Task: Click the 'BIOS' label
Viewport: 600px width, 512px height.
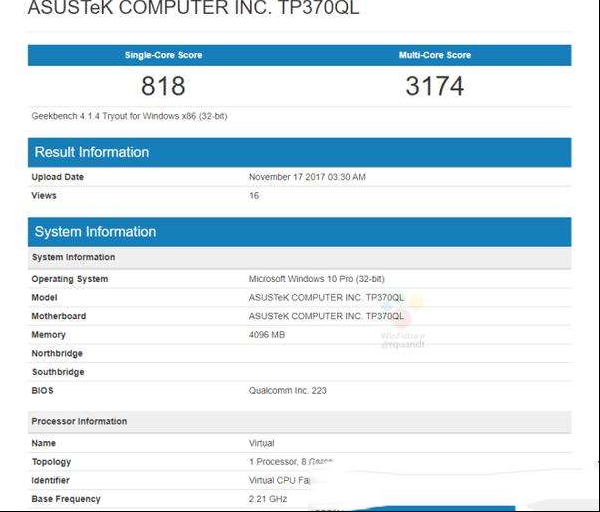Action: (42, 391)
